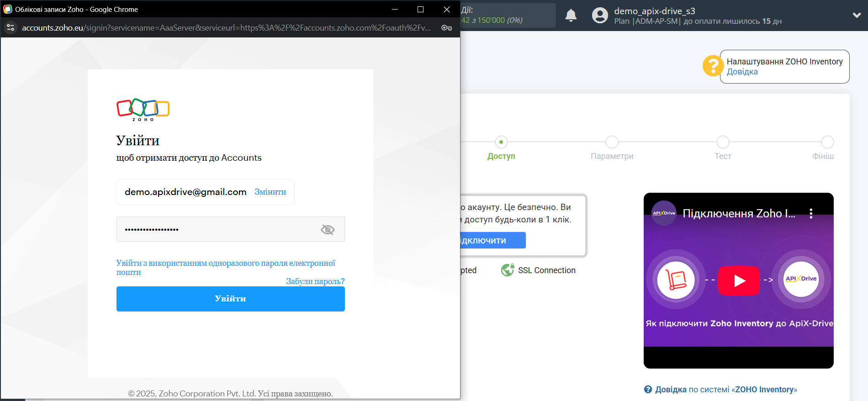This screenshot has height=401, width=868.
Task: Open the Забули пароль? link
Action: (315, 281)
